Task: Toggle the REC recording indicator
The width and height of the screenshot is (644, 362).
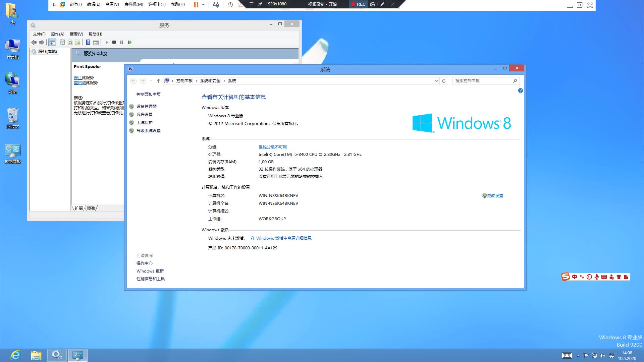Action: point(358,4)
